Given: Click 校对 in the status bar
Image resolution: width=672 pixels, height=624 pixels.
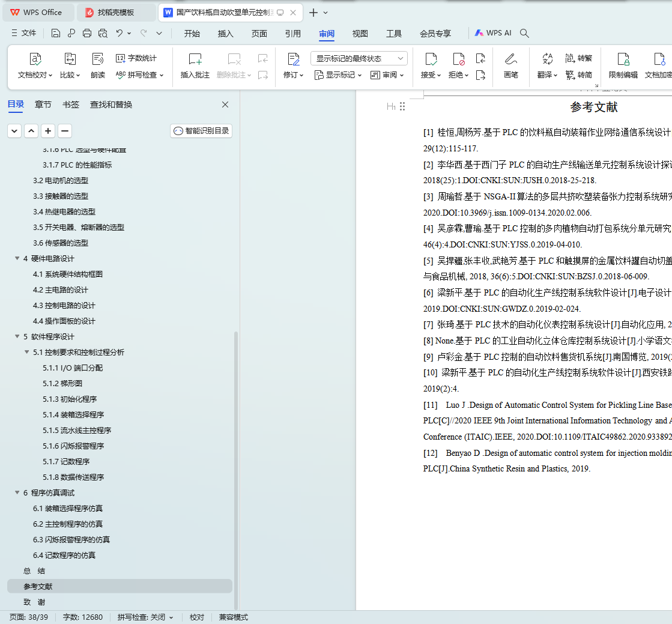Looking at the screenshot, I should (197, 617).
